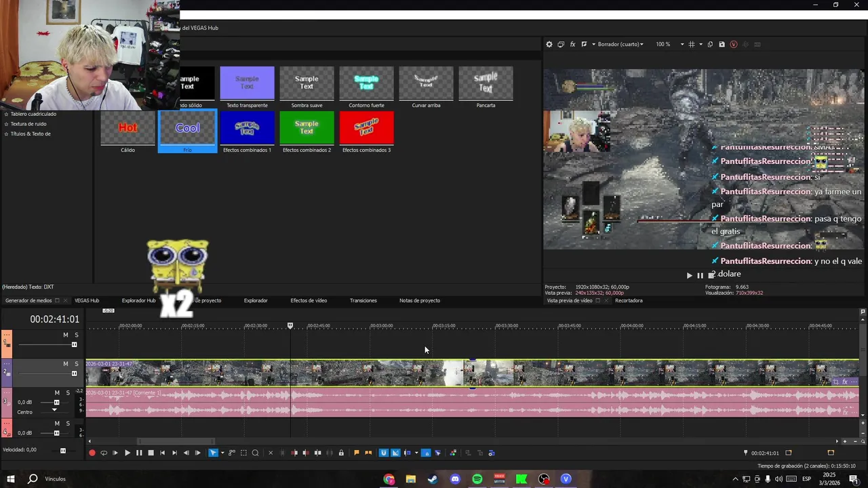Save snapshot to file icon
The image size is (868, 488).
tap(722, 44)
